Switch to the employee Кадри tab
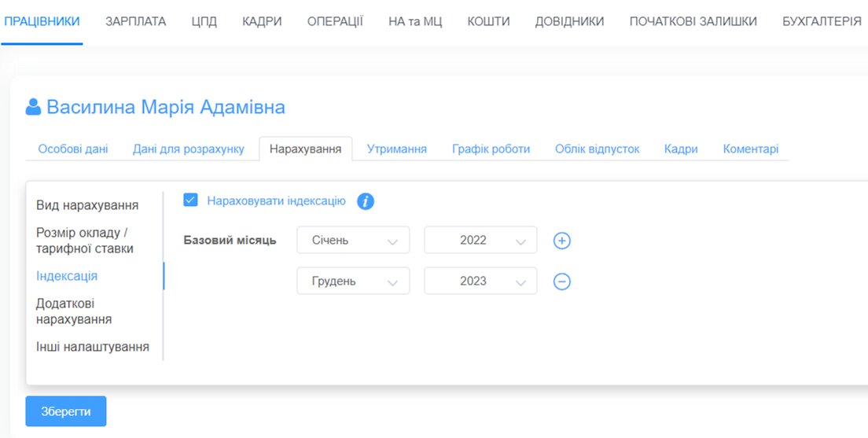 click(x=681, y=149)
